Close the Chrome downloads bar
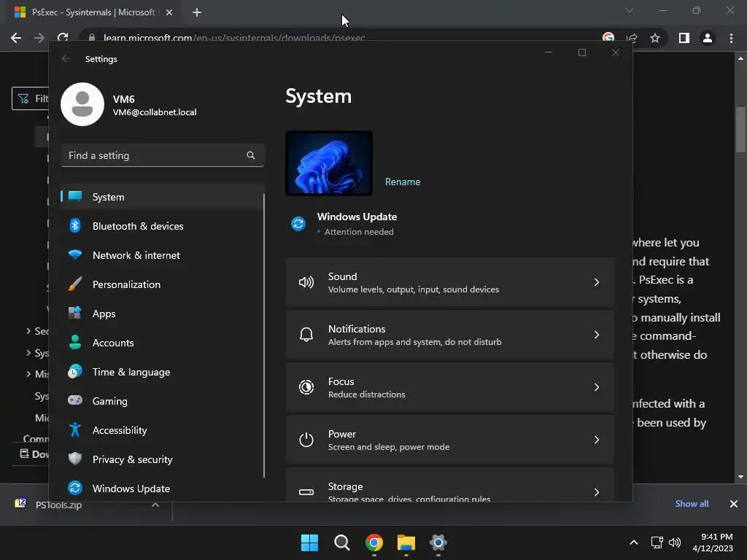This screenshot has height=560, width=747. [734, 504]
